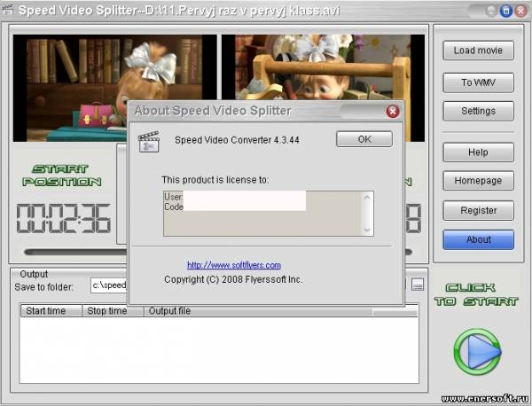Minimize the Speed Video Splitter window
The width and height of the screenshot is (532, 406).
click(x=491, y=11)
